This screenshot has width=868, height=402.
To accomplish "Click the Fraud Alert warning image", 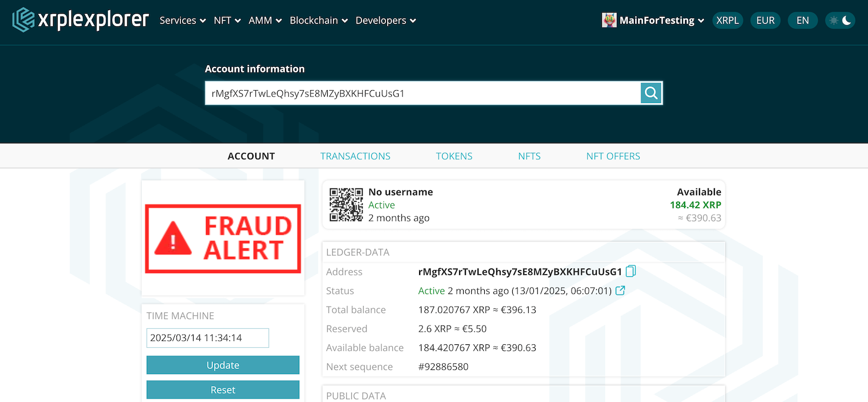I will [223, 238].
